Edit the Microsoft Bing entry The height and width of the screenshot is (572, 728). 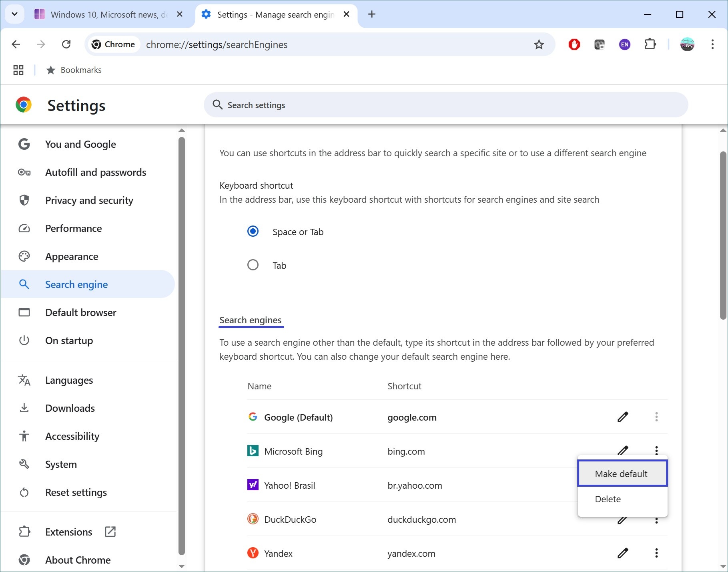pyautogui.click(x=623, y=450)
